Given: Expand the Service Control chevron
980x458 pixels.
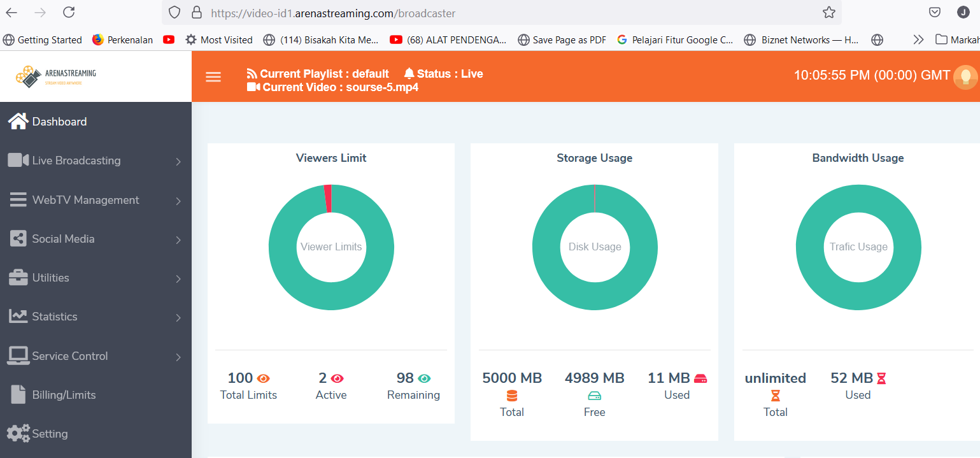Looking at the screenshot, I should (x=179, y=357).
